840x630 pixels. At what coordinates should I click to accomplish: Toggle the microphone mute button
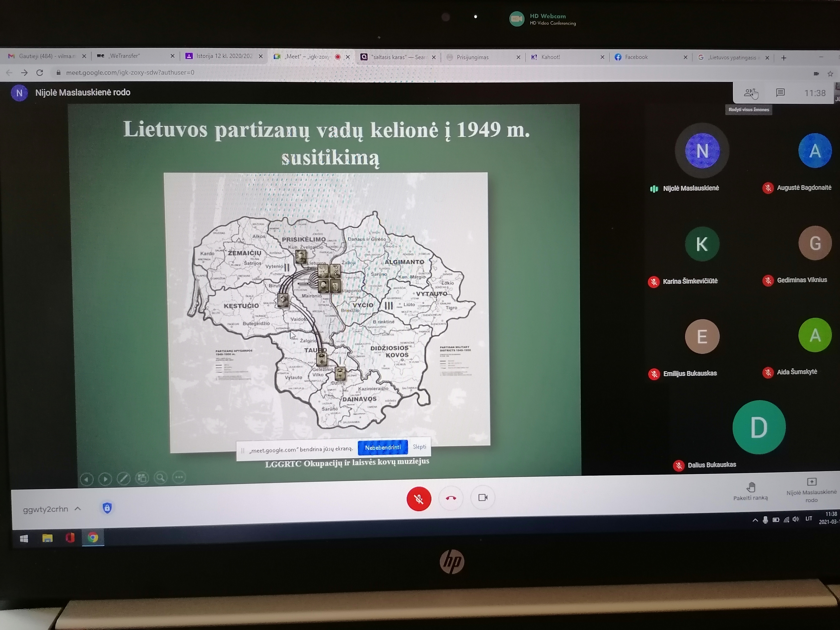(x=419, y=499)
